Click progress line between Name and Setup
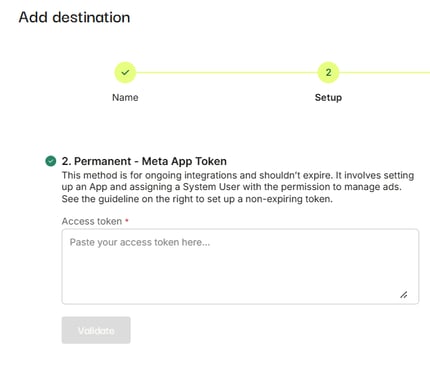Image resolution: width=430 pixels, height=378 pixels. [x=227, y=72]
